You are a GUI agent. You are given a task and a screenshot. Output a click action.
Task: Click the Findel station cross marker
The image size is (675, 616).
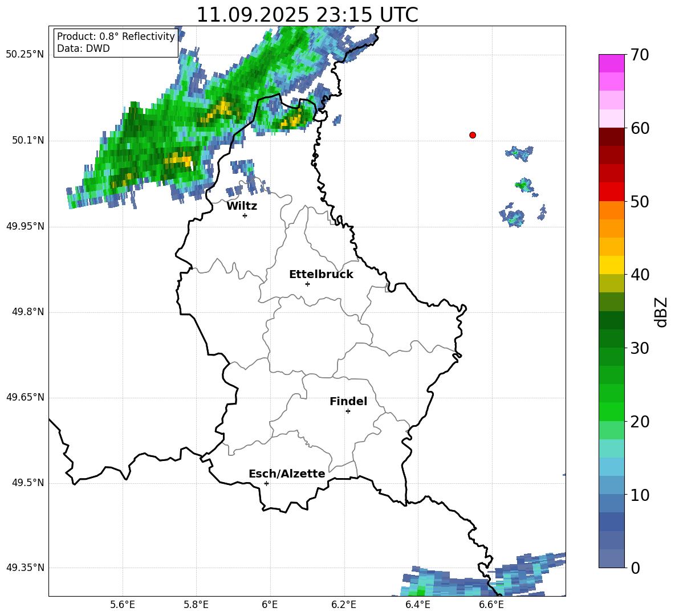coord(348,411)
